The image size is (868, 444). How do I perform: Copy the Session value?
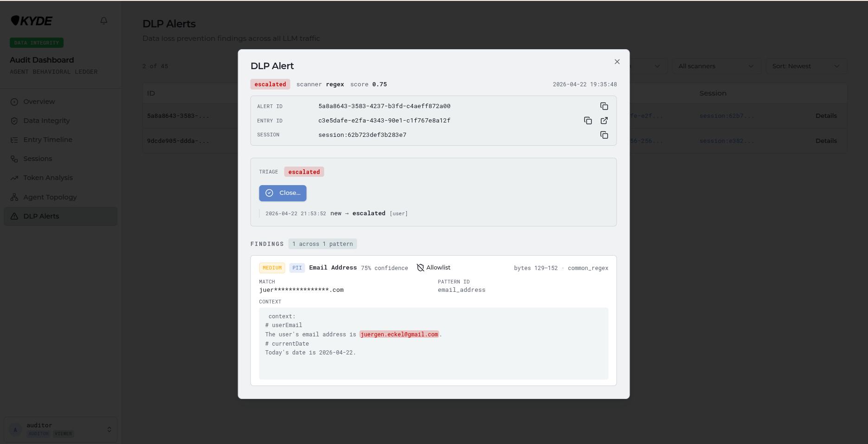point(604,135)
